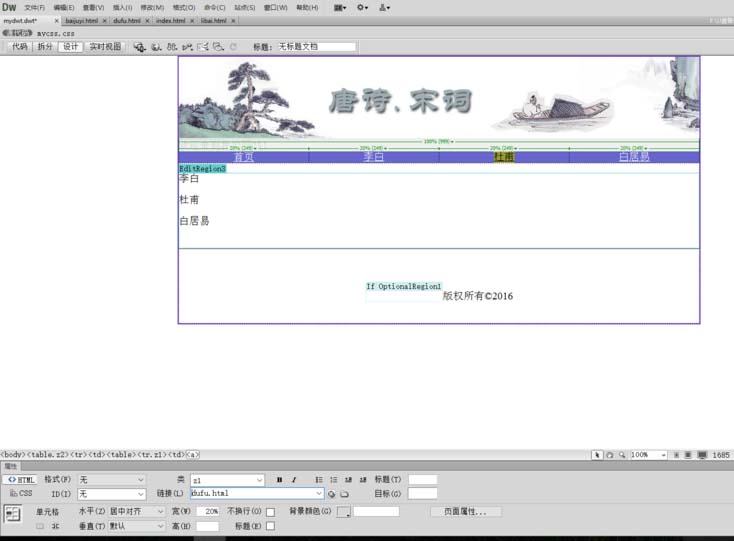Open the 格式 format dropdown
Viewport: 734px width, 541px height.
(x=112, y=480)
